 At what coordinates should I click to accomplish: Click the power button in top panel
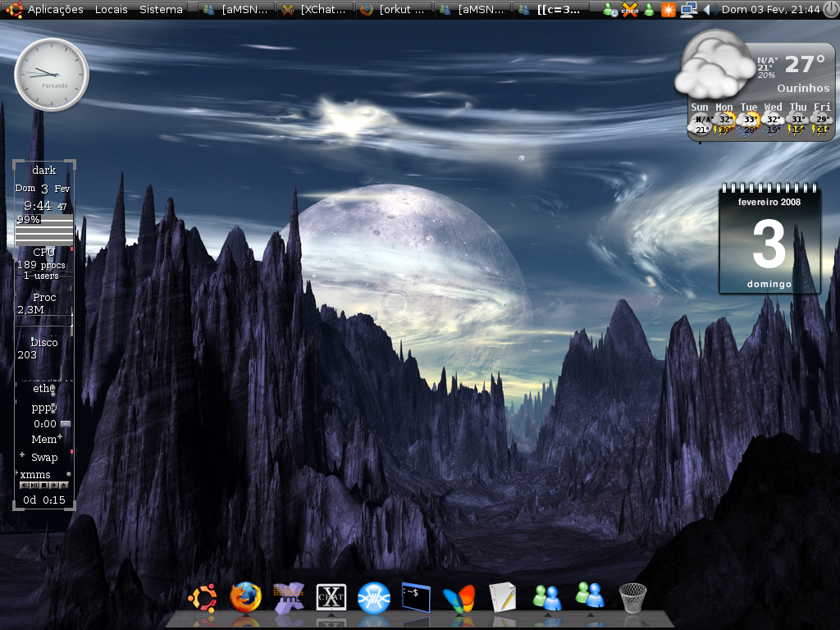click(x=831, y=10)
